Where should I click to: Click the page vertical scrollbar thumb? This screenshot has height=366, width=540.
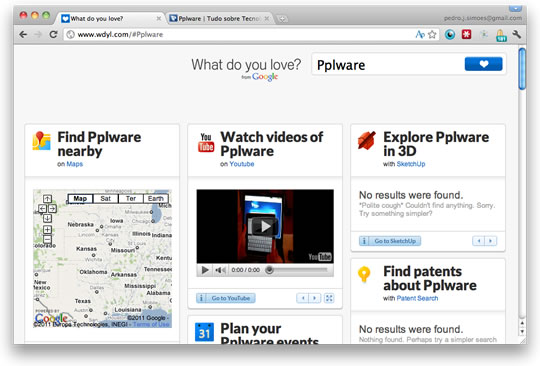point(522,69)
